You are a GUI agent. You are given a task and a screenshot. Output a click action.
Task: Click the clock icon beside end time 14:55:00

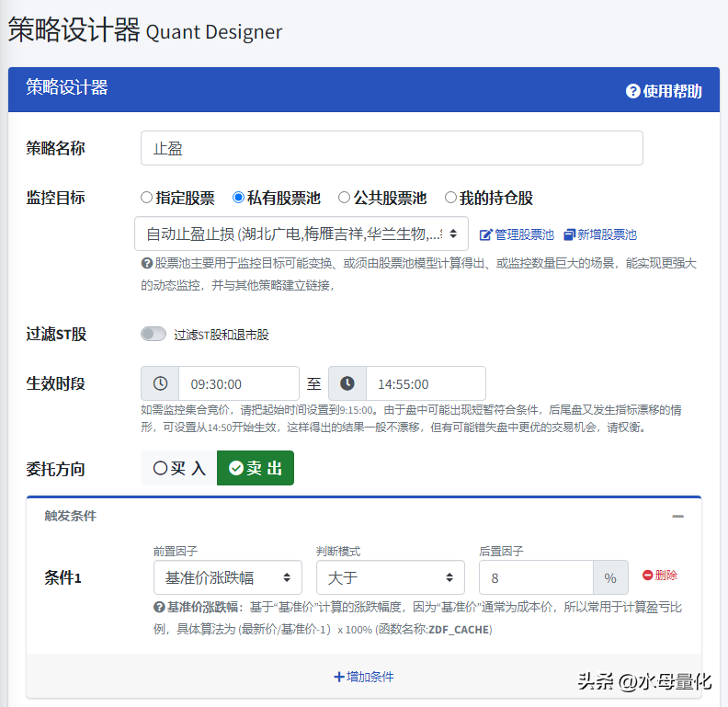(347, 383)
